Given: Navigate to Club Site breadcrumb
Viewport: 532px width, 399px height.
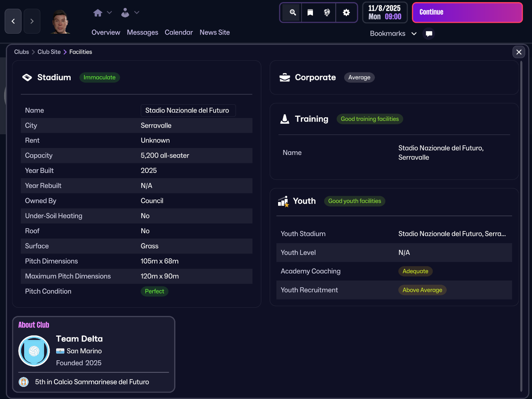Looking at the screenshot, I should [x=49, y=52].
